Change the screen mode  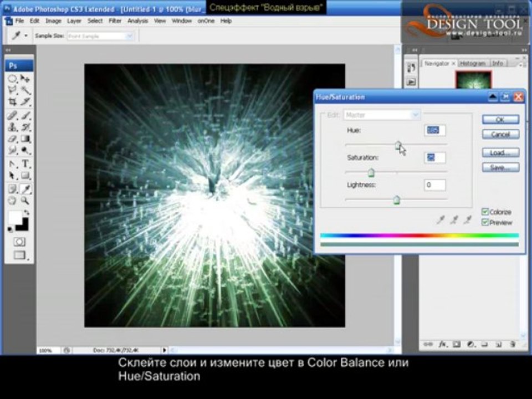pyautogui.click(x=19, y=255)
